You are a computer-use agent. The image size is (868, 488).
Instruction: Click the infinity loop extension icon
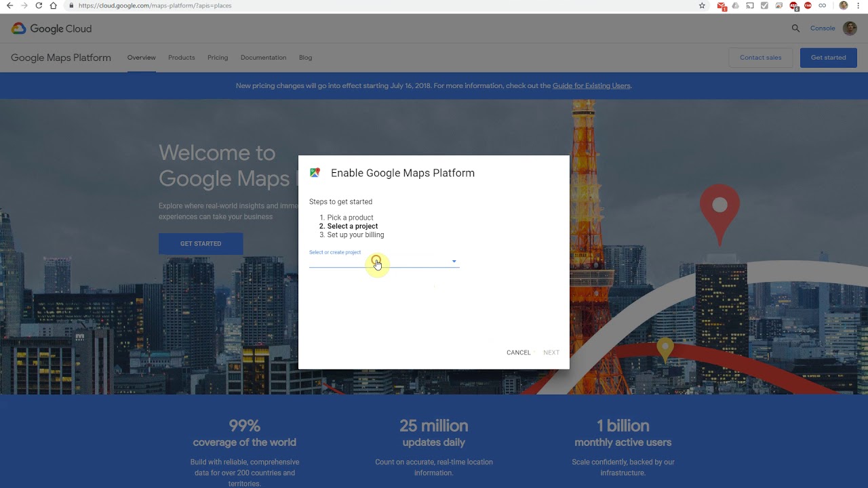(822, 5)
